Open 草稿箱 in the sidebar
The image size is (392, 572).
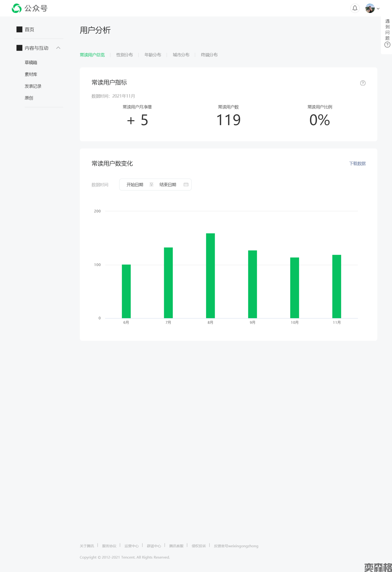31,62
